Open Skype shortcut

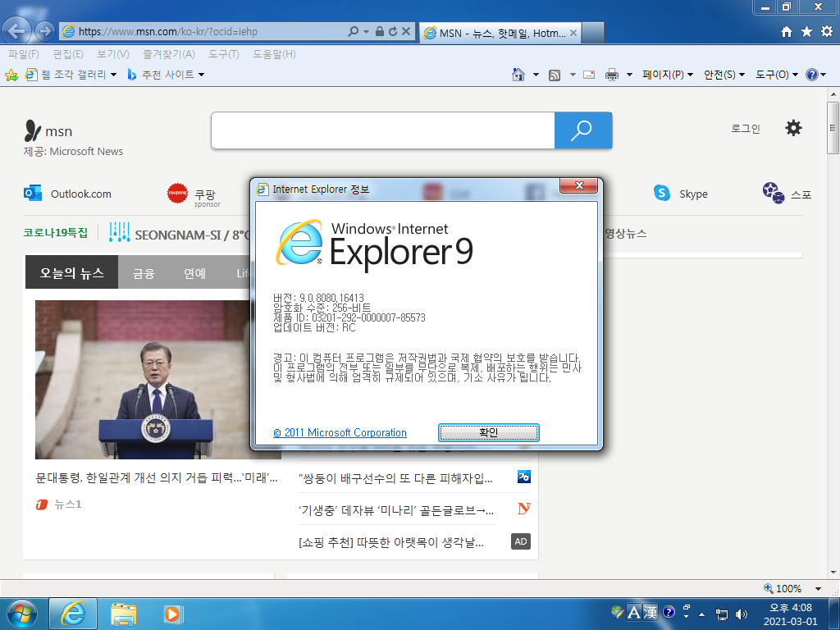[x=680, y=194]
